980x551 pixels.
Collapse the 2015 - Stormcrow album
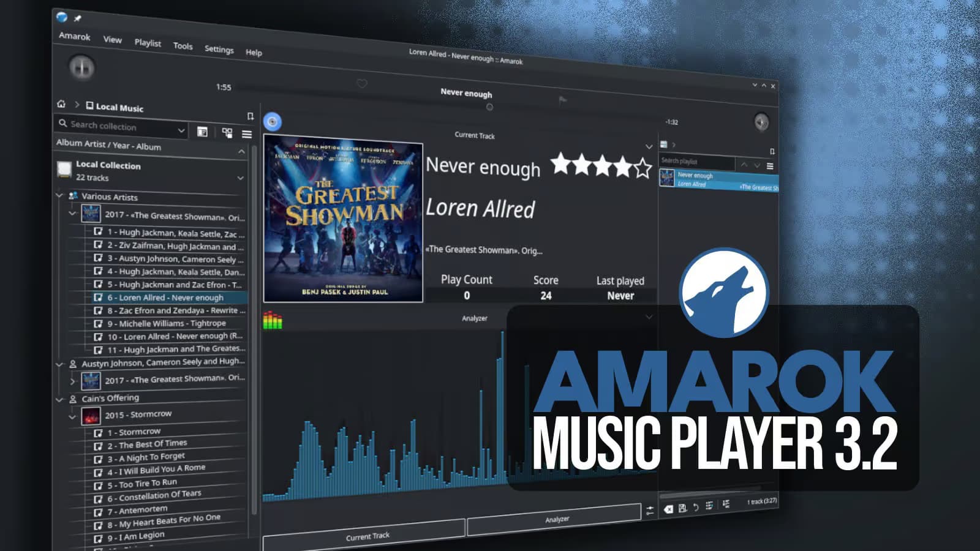tap(72, 416)
